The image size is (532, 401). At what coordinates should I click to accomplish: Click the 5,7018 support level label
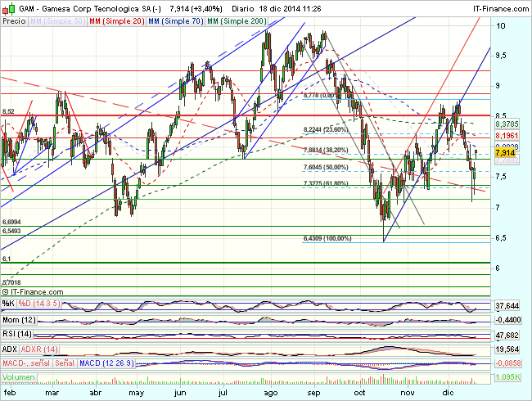click(x=11, y=282)
